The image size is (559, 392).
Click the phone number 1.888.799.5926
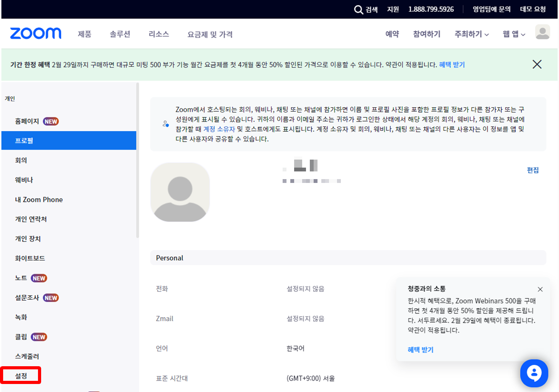pyautogui.click(x=431, y=9)
